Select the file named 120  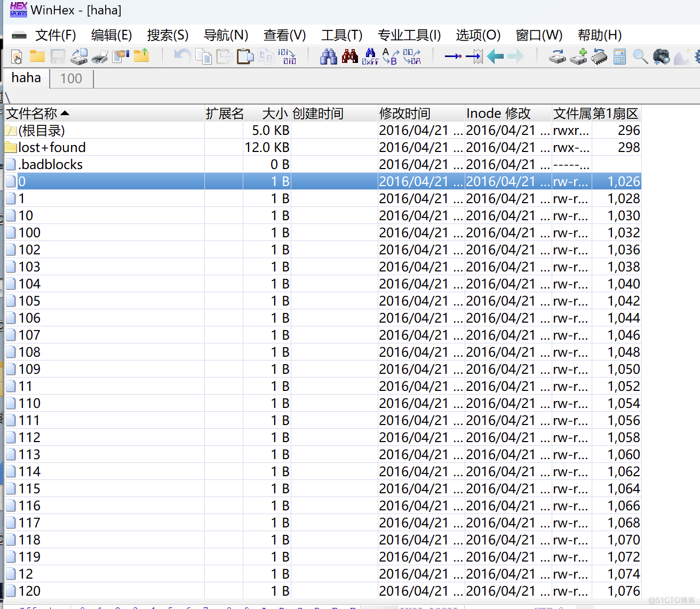pyautogui.click(x=323, y=591)
